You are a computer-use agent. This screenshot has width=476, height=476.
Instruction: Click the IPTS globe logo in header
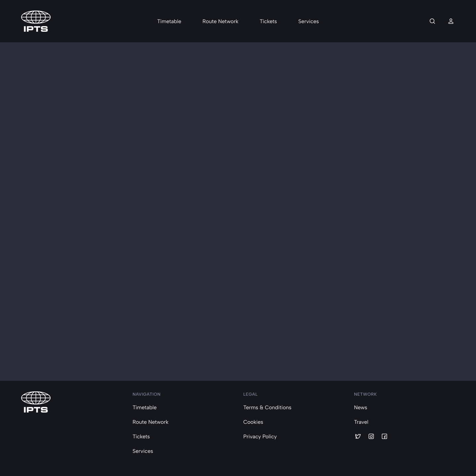(x=36, y=21)
